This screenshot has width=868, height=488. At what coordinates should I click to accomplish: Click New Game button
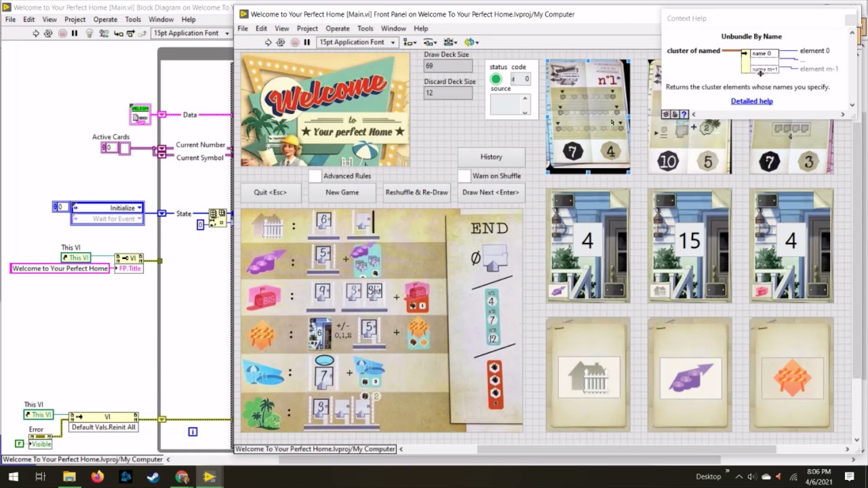(342, 192)
